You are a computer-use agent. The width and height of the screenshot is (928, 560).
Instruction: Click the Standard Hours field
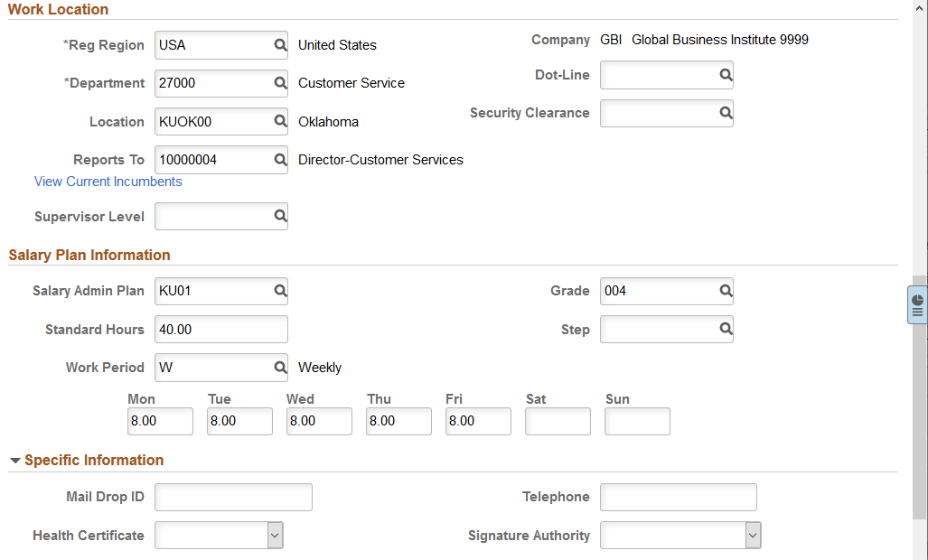[x=221, y=329]
